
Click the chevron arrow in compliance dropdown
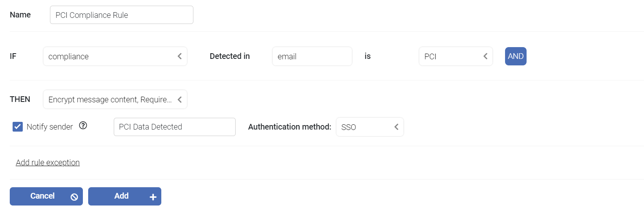click(x=180, y=56)
